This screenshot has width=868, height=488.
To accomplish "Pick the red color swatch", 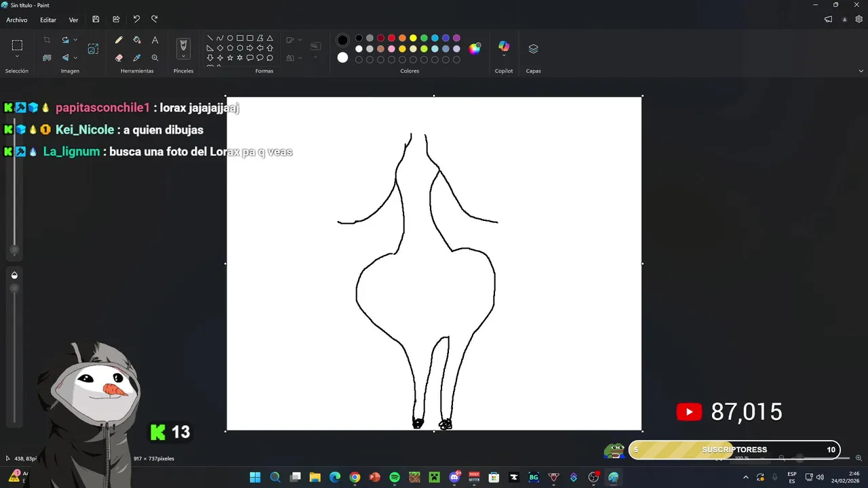I will (391, 38).
